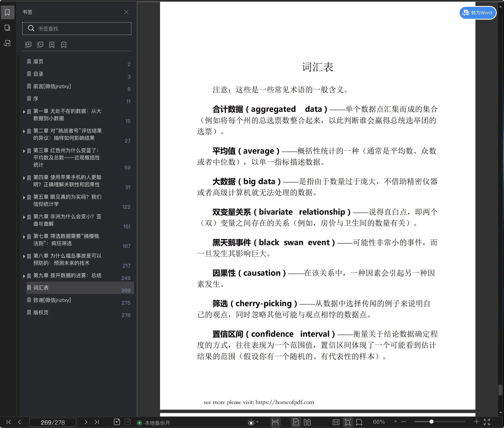Close the bookmarks panel
This screenshot has width=504, height=428.
pyautogui.click(x=126, y=12)
